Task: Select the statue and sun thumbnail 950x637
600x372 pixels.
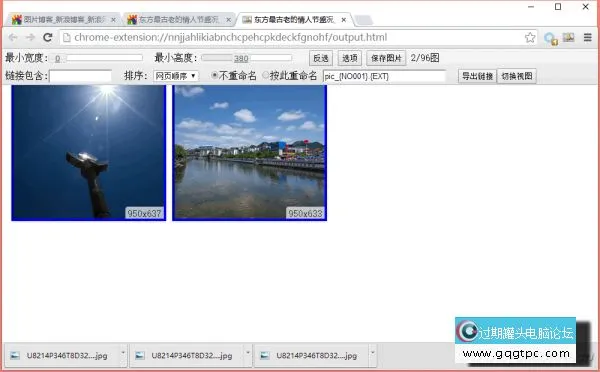Action: point(89,153)
